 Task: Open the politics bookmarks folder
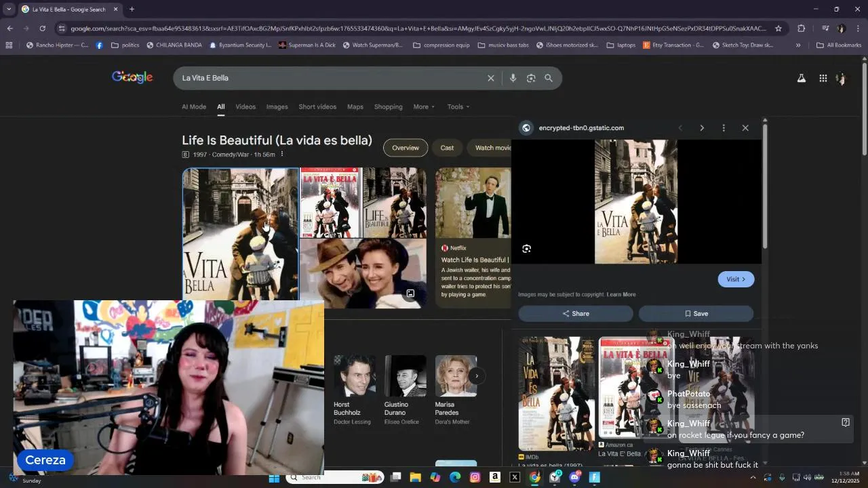click(x=125, y=45)
